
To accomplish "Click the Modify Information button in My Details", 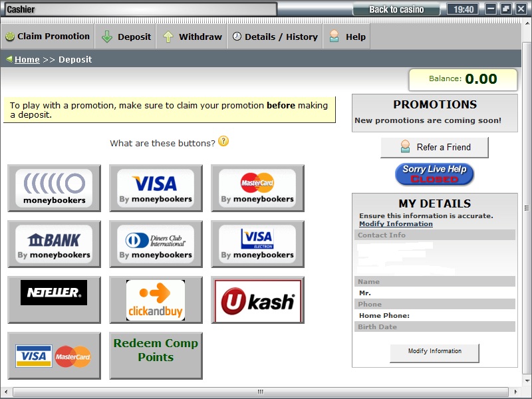I will pyautogui.click(x=435, y=353).
